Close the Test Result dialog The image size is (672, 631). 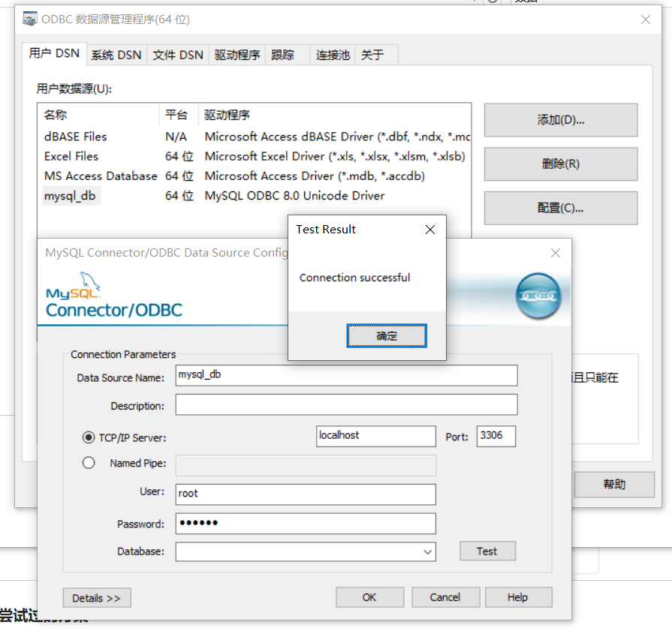pyautogui.click(x=430, y=230)
